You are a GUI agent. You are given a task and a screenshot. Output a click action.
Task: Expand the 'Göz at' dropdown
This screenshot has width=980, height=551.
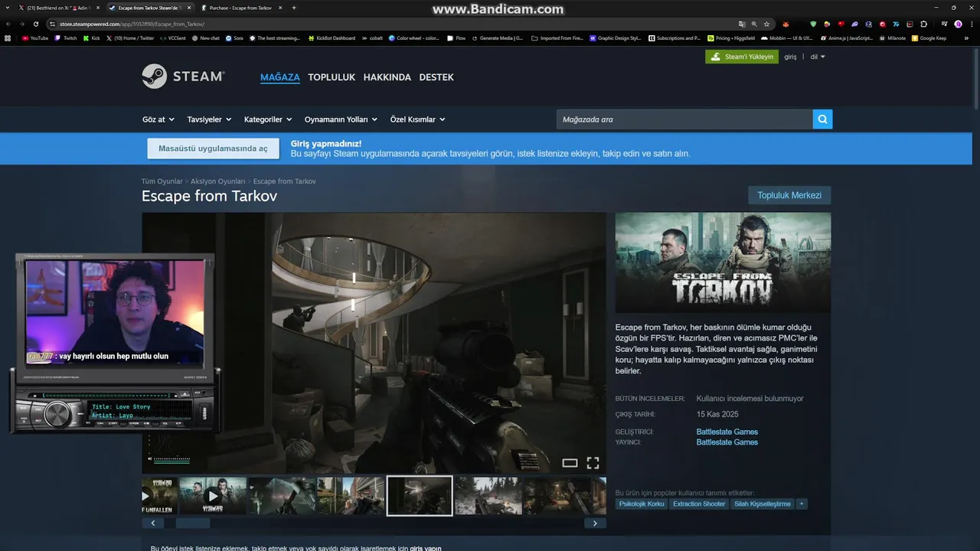(x=158, y=119)
